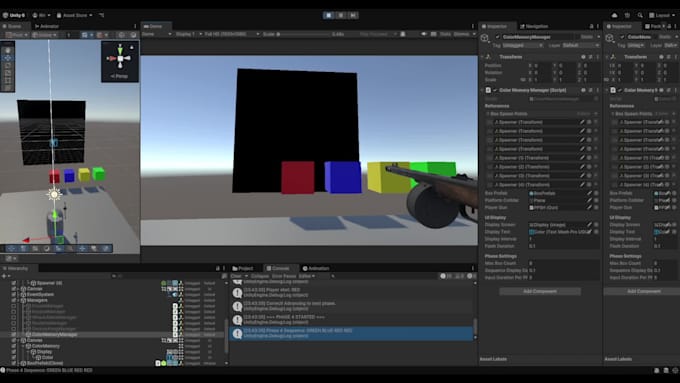Select the 'PHASE 4 STARTED' console log entry
Image resolution: width=680 pixels, height=383 pixels.
tap(351, 320)
